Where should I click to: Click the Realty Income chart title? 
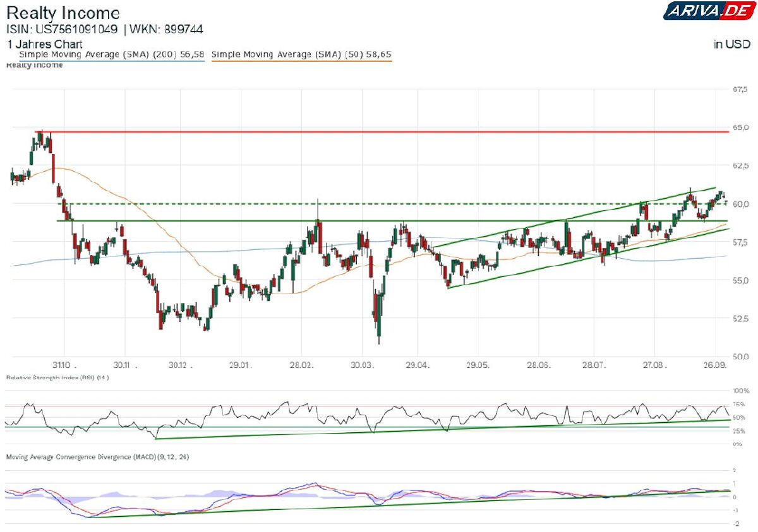point(63,13)
